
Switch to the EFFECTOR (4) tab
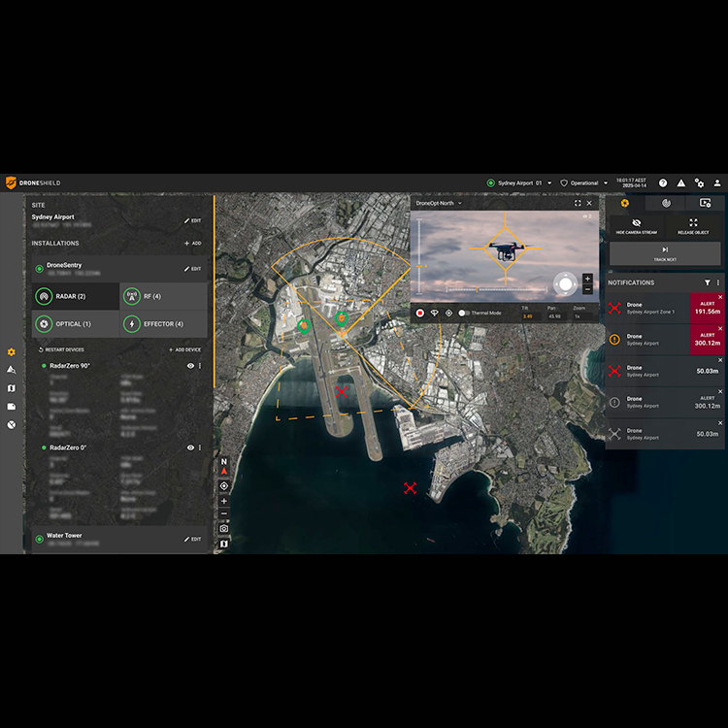(163, 323)
